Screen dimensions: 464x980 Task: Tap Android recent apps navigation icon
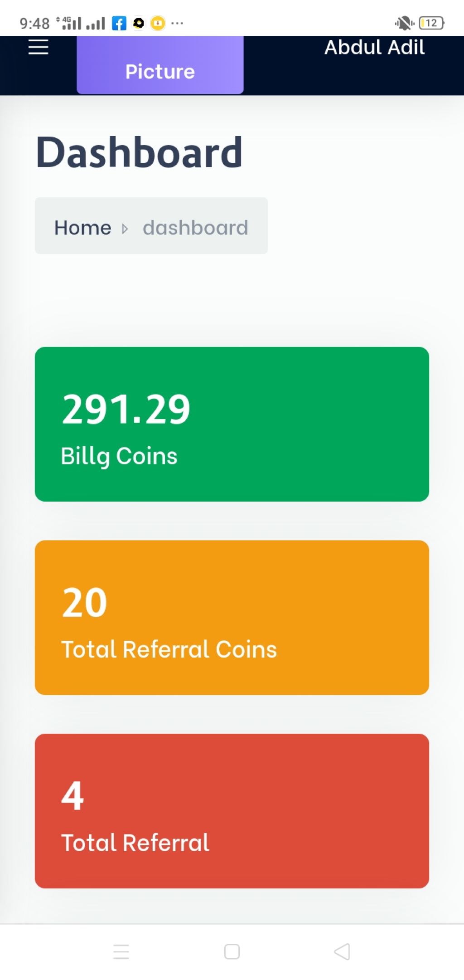click(121, 951)
